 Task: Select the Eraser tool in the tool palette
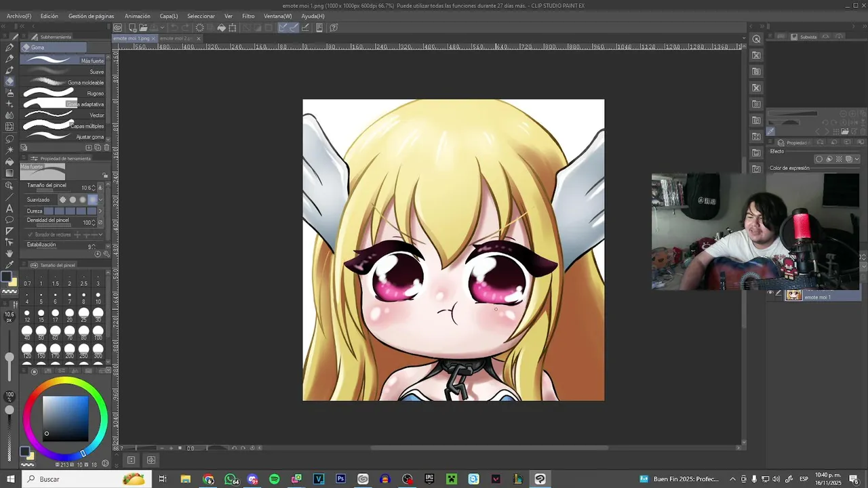point(9,81)
